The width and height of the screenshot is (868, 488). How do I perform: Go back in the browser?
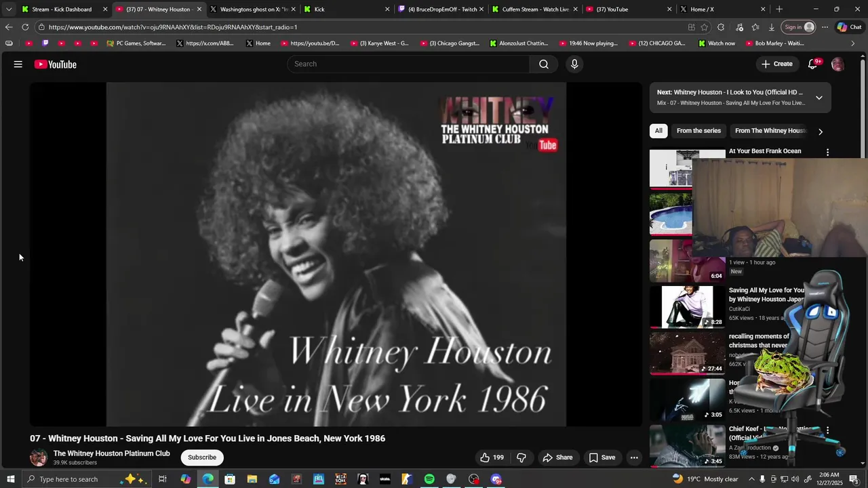(x=8, y=27)
